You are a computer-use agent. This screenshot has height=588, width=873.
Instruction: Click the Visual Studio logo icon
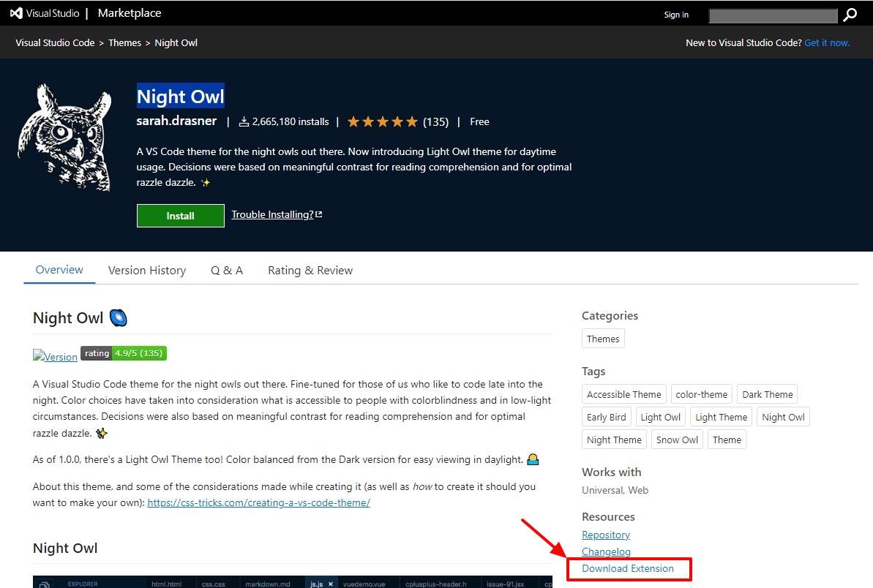[17, 13]
